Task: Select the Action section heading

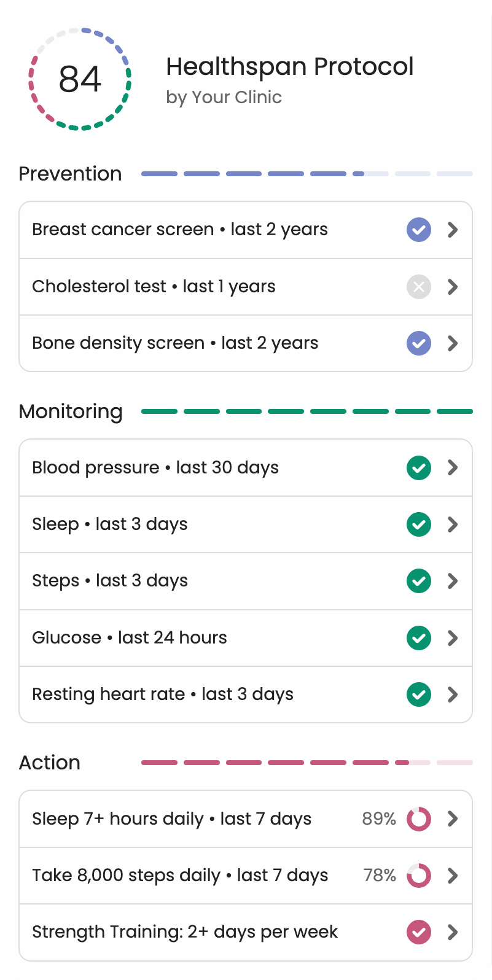Action: [50, 763]
